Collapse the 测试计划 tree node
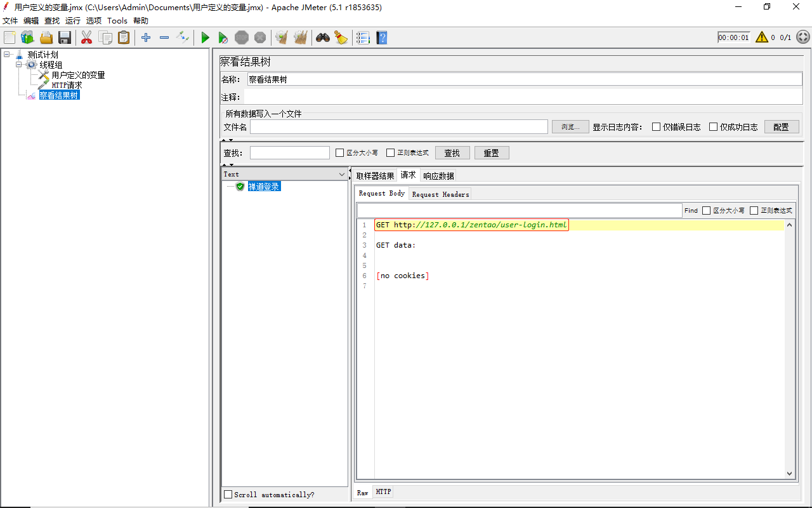 pyautogui.click(x=6, y=55)
